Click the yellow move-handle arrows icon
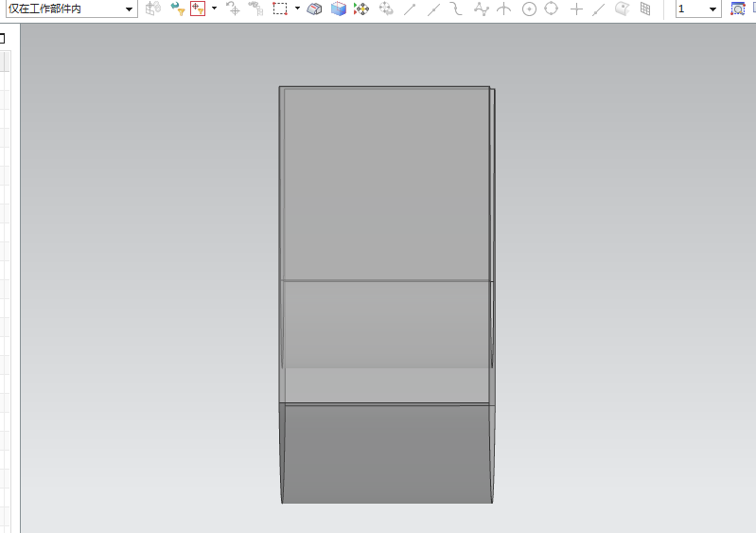This screenshot has height=533, width=756. [x=361, y=9]
